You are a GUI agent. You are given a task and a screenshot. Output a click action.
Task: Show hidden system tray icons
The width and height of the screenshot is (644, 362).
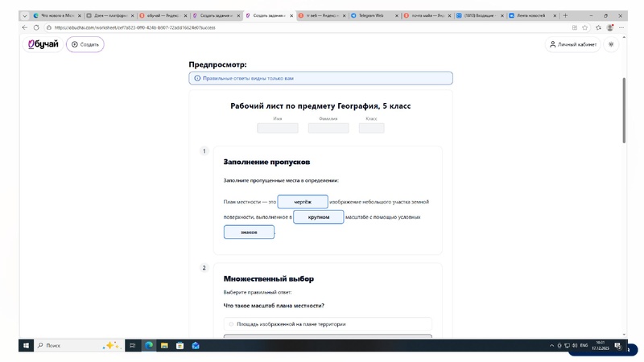pyautogui.click(x=551, y=346)
